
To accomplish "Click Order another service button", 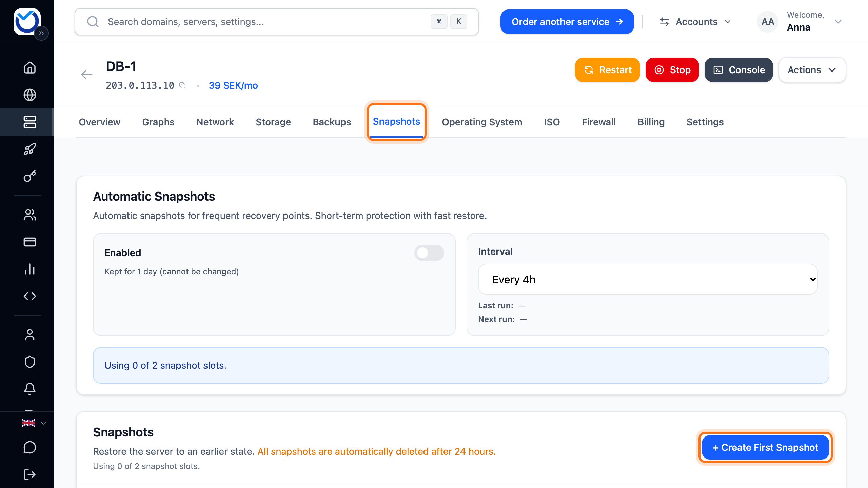I will coord(567,22).
